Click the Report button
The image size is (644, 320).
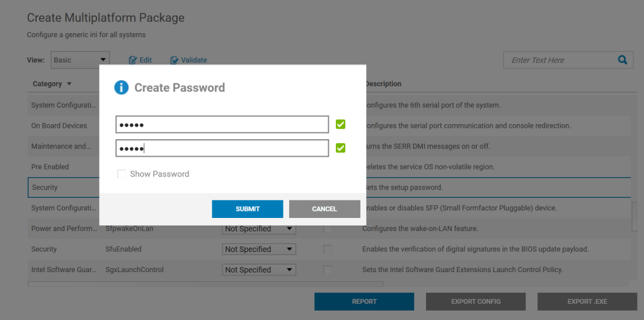tap(364, 302)
